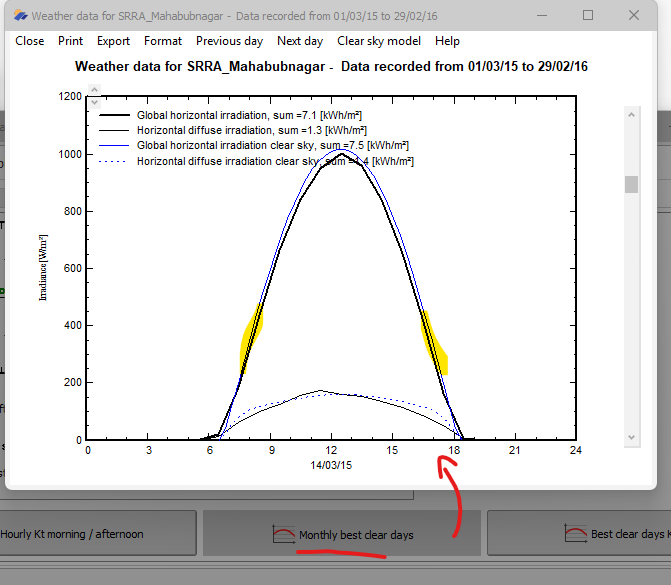The image size is (671, 585).
Task: Click Hourly Kt morning / afternoon button
Action: pos(98,533)
